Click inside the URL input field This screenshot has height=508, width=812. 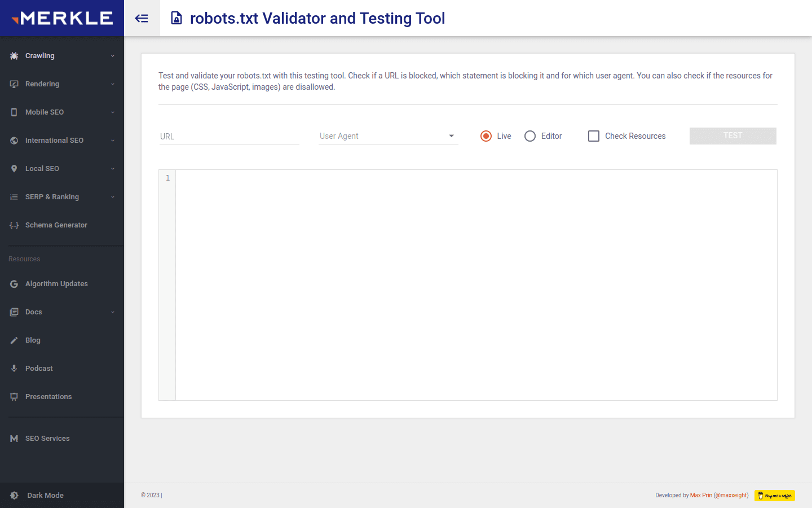click(228, 136)
